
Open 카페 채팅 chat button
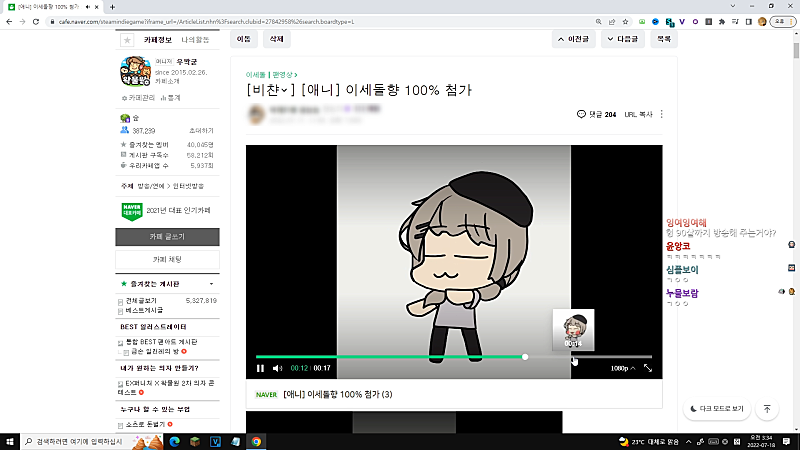(x=167, y=259)
